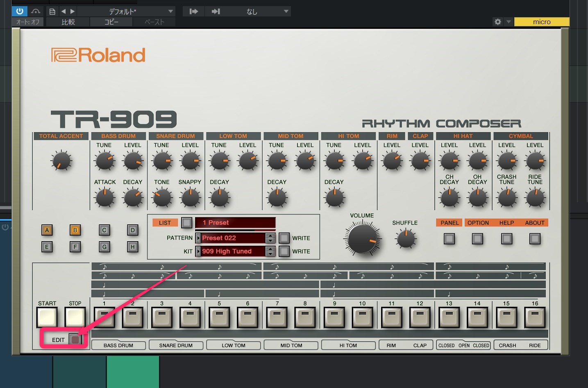Viewport: 588px width, 388px height.
Task: Go to next preset arrow
Action: 73,11
